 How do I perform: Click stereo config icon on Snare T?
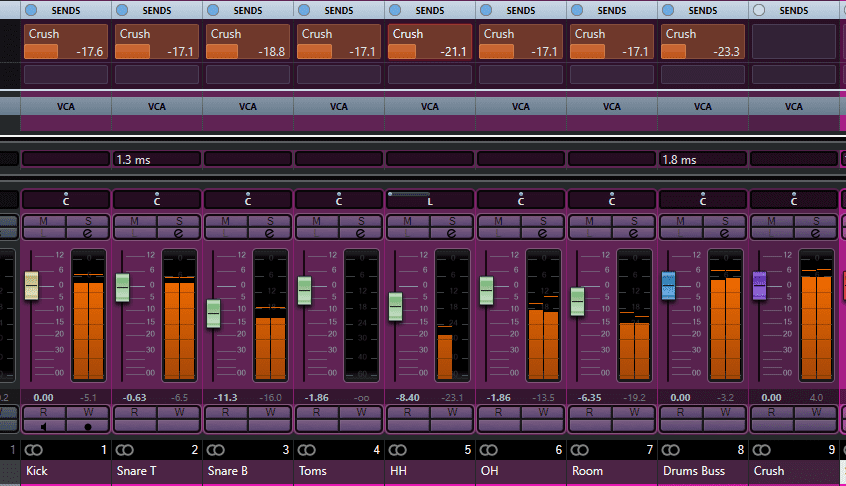tap(125, 450)
